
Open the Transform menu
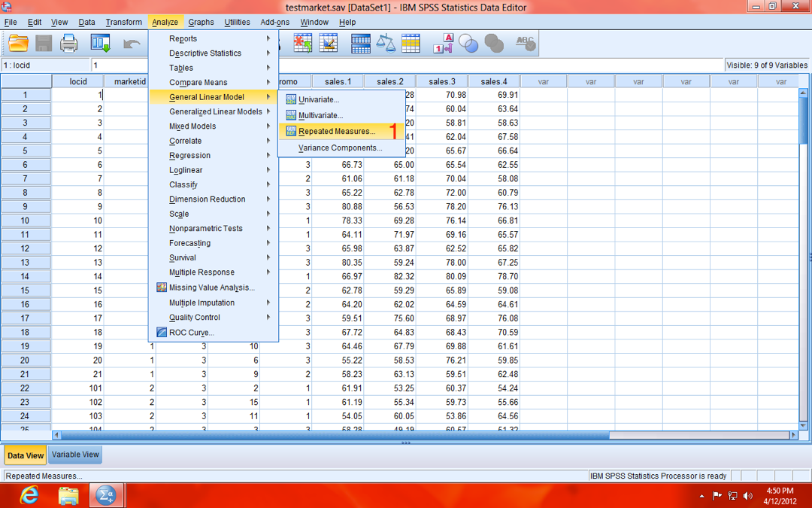pos(124,22)
